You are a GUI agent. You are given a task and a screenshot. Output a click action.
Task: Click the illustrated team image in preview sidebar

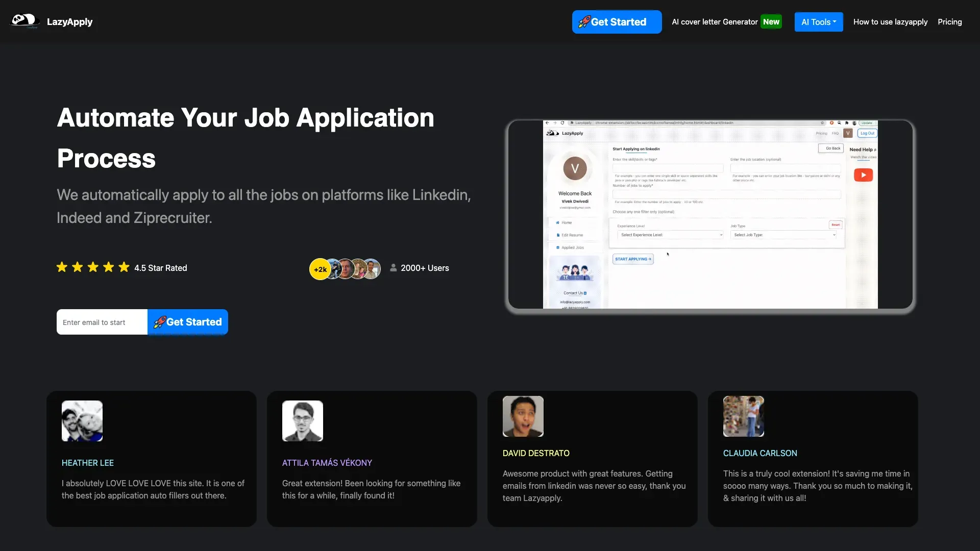point(575,272)
